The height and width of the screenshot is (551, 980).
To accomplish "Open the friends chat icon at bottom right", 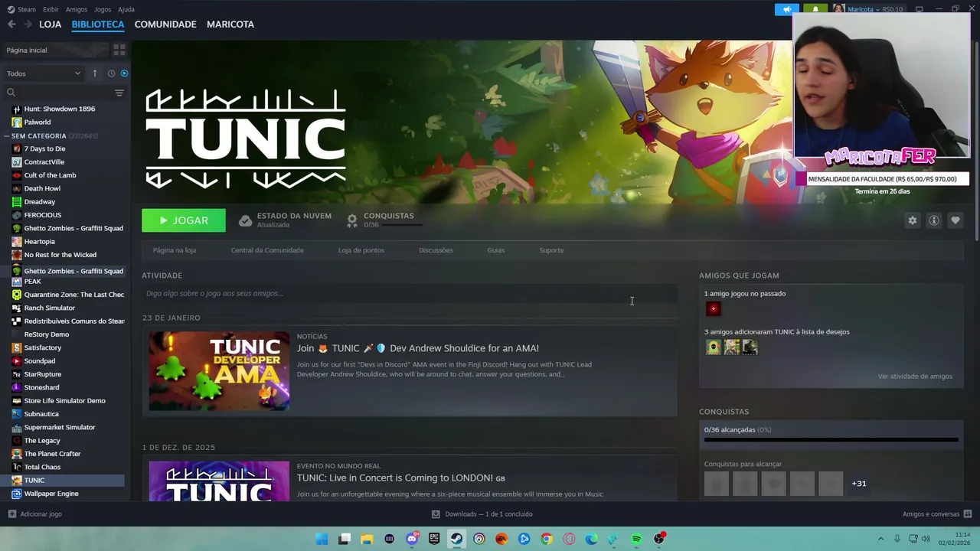I will point(968,514).
